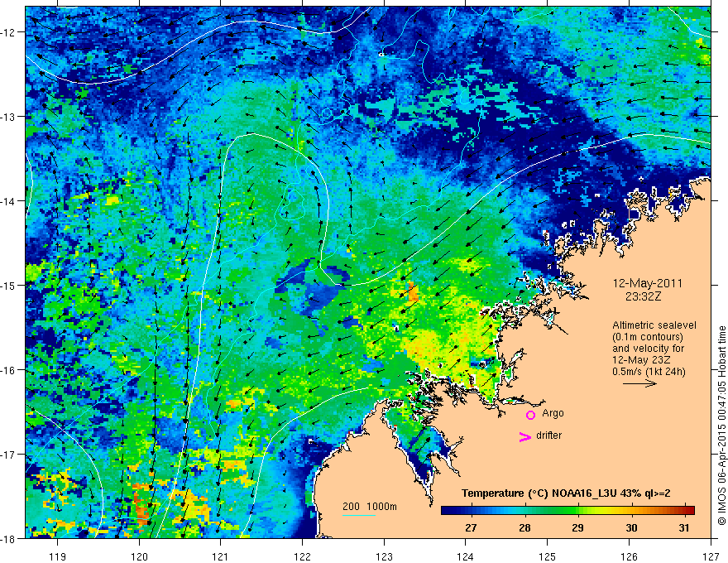
Task: Click the color bar label 30
Action: pyautogui.click(x=631, y=527)
